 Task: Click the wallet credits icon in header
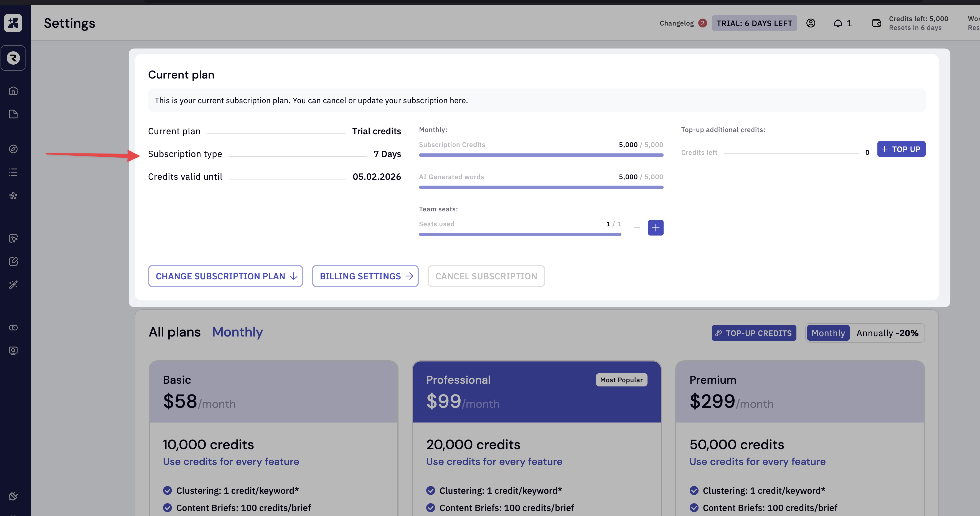[877, 23]
